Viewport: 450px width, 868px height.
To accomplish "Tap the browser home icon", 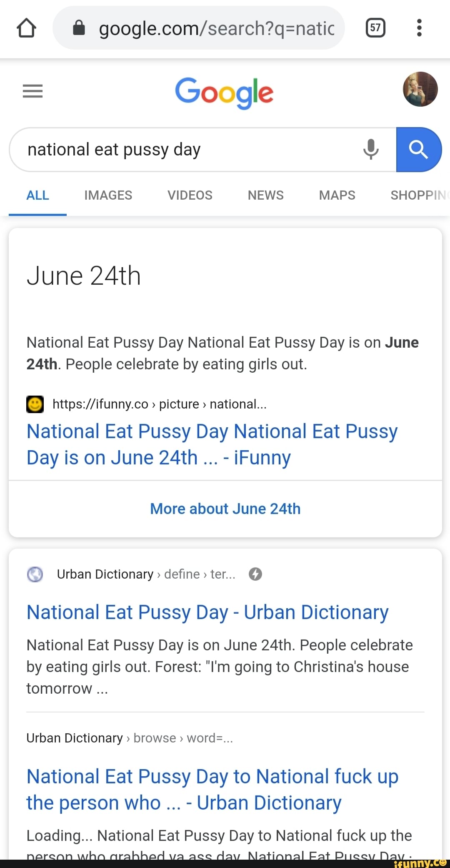I will tap(26, 28).
